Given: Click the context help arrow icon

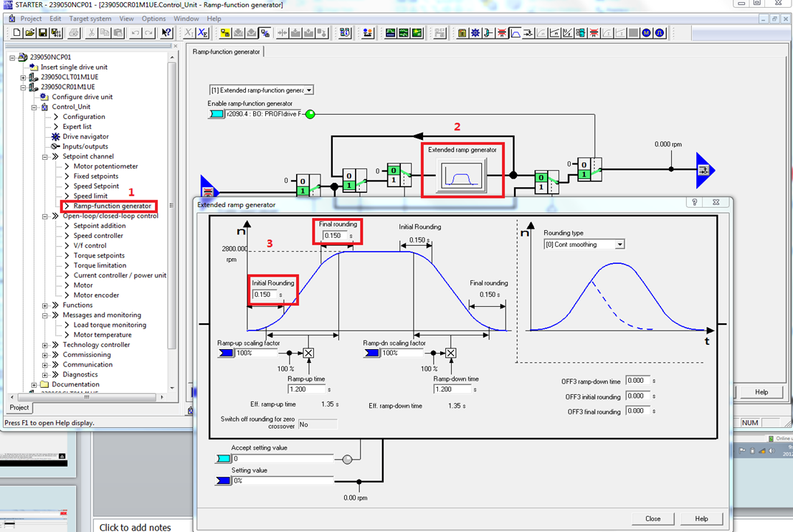Looking at the screenshot, I should tap(166, 33).
